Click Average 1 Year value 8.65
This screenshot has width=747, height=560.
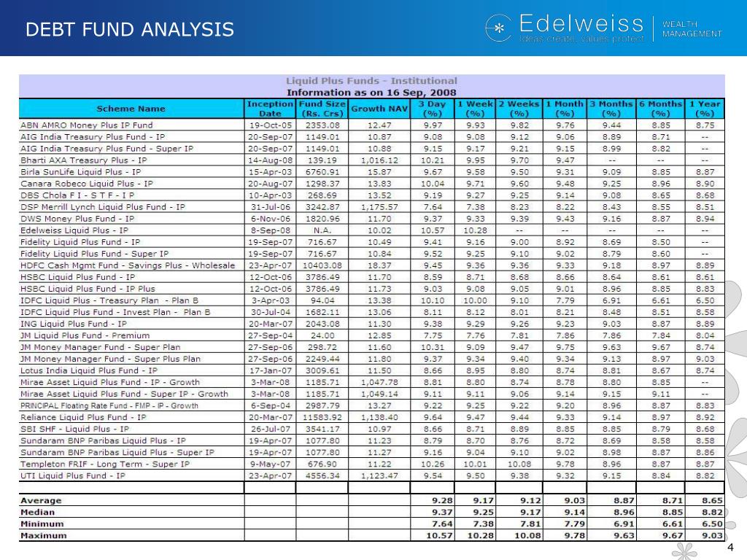click(712, 500)
